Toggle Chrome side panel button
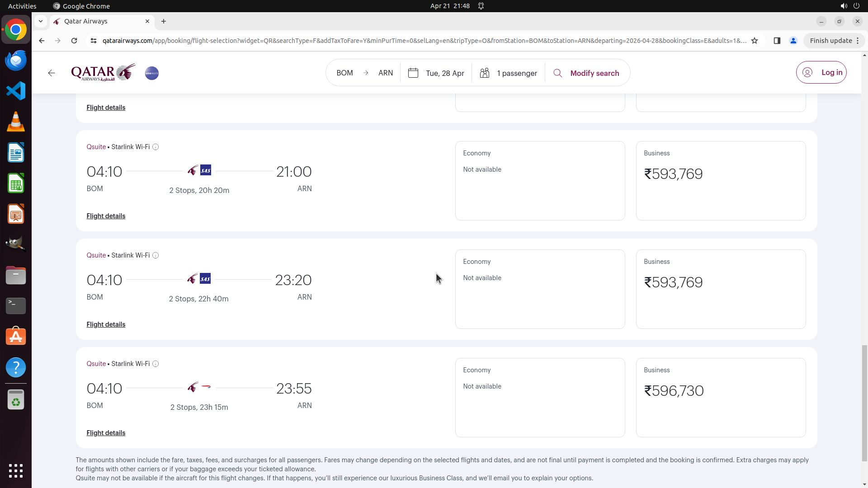Screen dimensions: 868x488 click(777, 41)
